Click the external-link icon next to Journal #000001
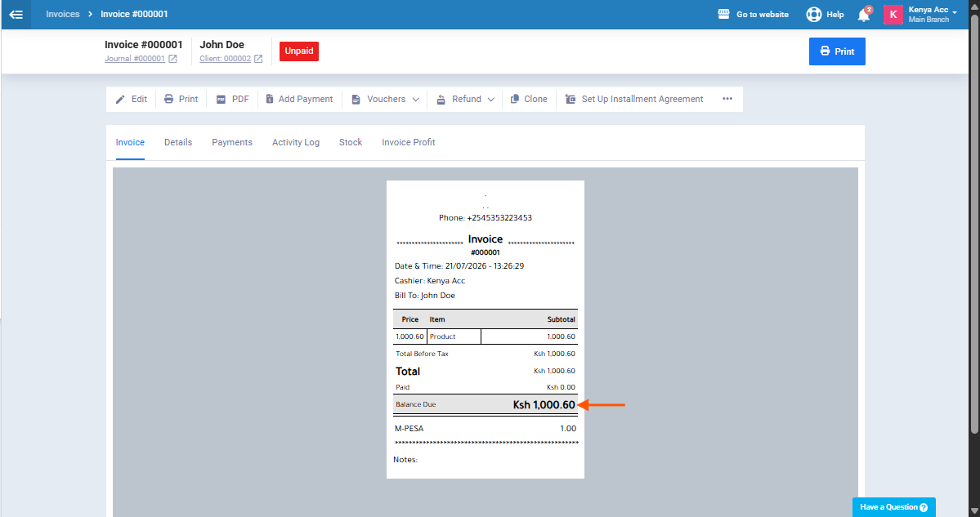Screen dimensions: 980x517 [173, 59]
